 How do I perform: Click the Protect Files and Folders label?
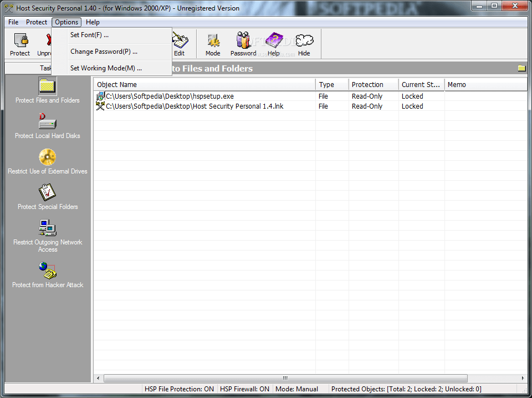(48, 100)
